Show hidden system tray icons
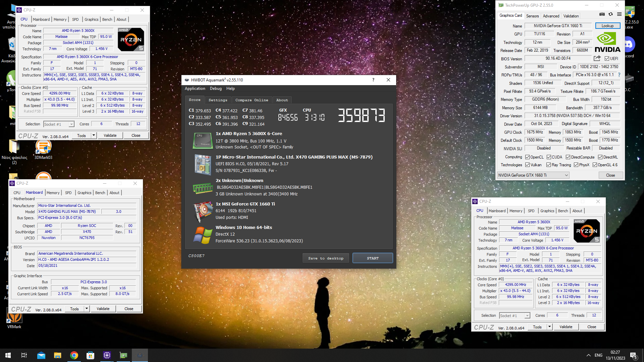Image resolution: width=644 pixels, height=362 pixels. [589, 355]
